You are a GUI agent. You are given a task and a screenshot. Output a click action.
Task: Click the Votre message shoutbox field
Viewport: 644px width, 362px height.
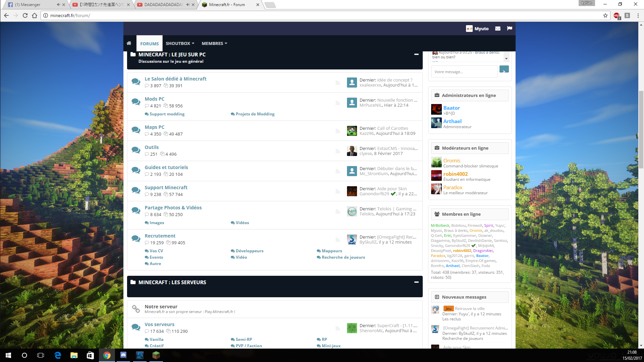click(464, 71)
